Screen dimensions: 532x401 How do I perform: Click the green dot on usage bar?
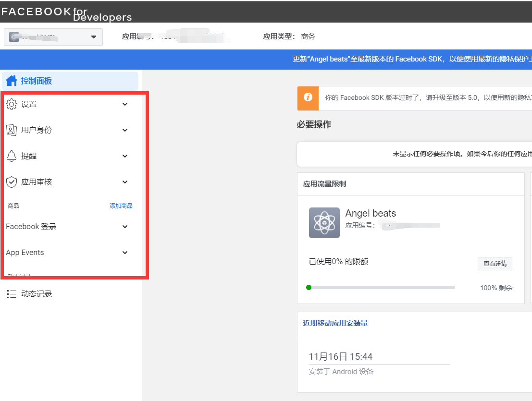point(309,288)
